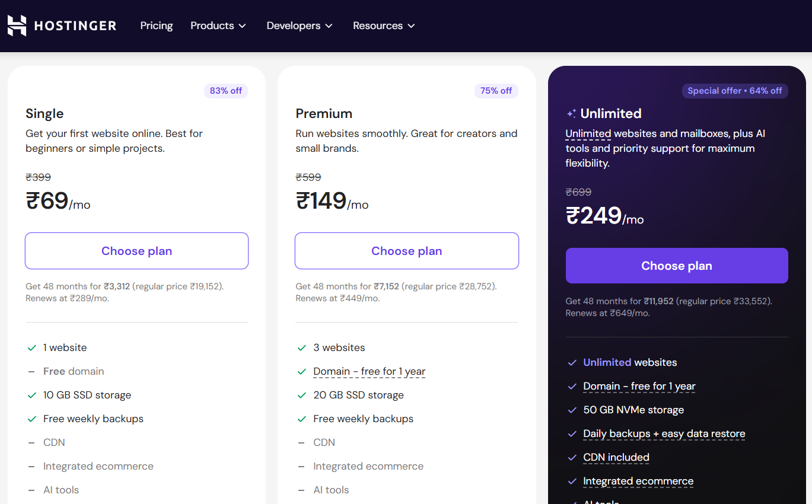Click the checkmark beside 20 GB SSD storage
Image resolution: width=812 pixels, height=504 pixels.
[x=302, y=395]
